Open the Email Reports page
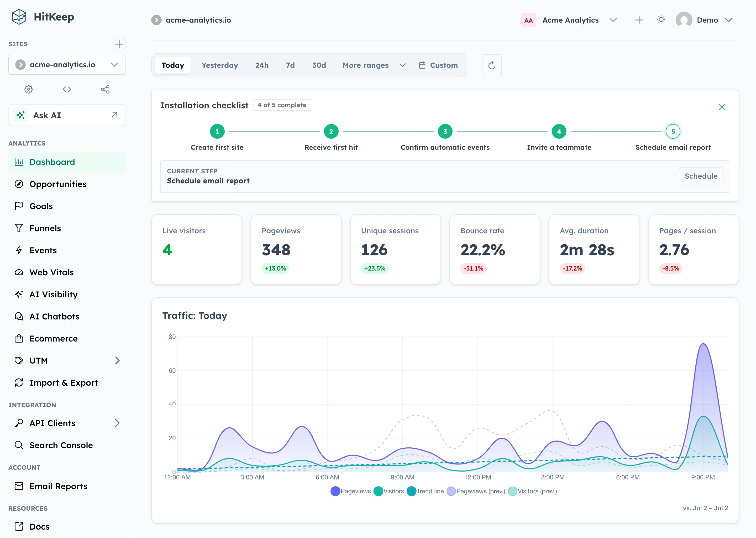Image resolution: width=756 pixels, height=538 pixels. click(67, 486)
